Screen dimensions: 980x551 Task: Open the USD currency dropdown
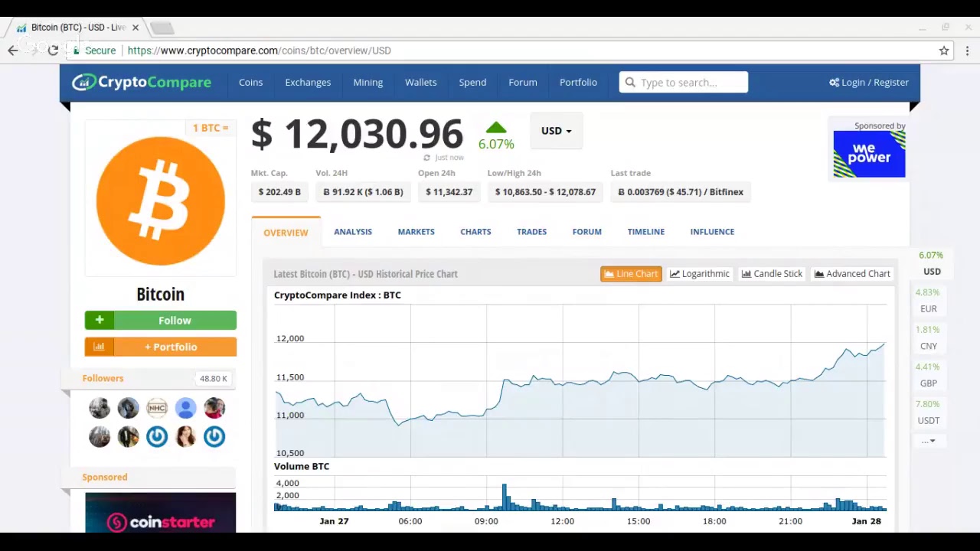(556, 131)
